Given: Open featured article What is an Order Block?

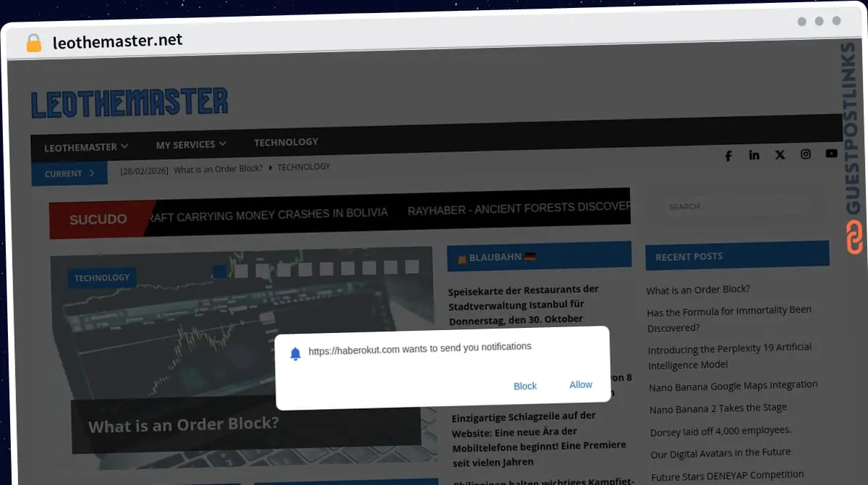Looking at the screenshot, I should click(184, 424).
